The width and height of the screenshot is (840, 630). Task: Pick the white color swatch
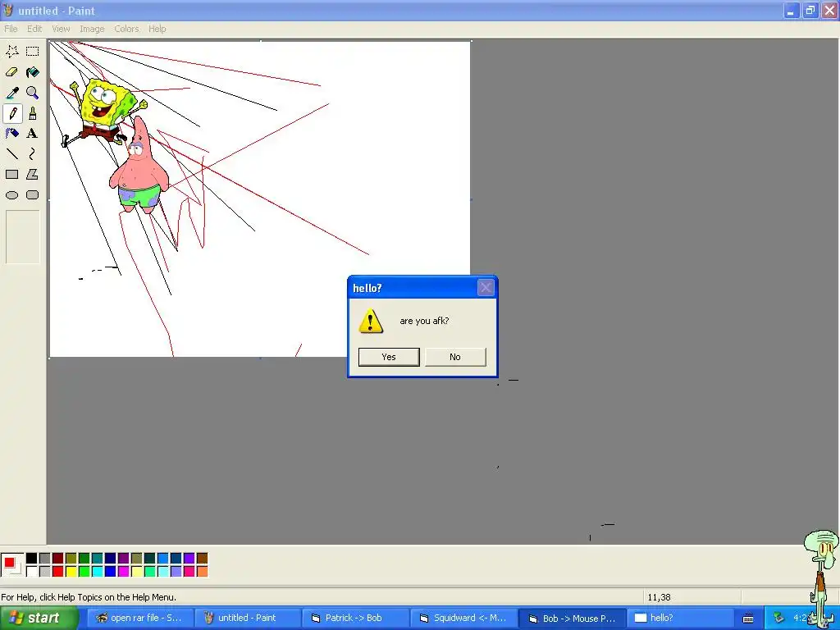(32, 572)
